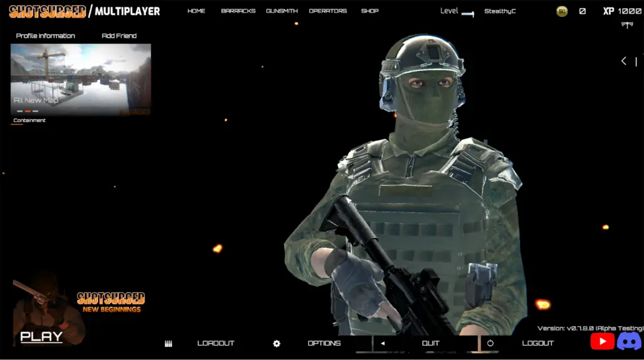
Task: Select the third news slide indicator
Action: tap(36, 111)
